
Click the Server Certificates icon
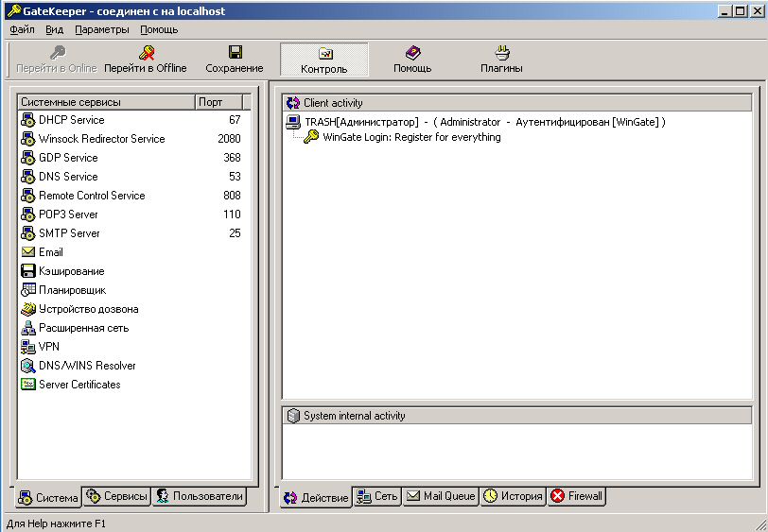point(28,385)
